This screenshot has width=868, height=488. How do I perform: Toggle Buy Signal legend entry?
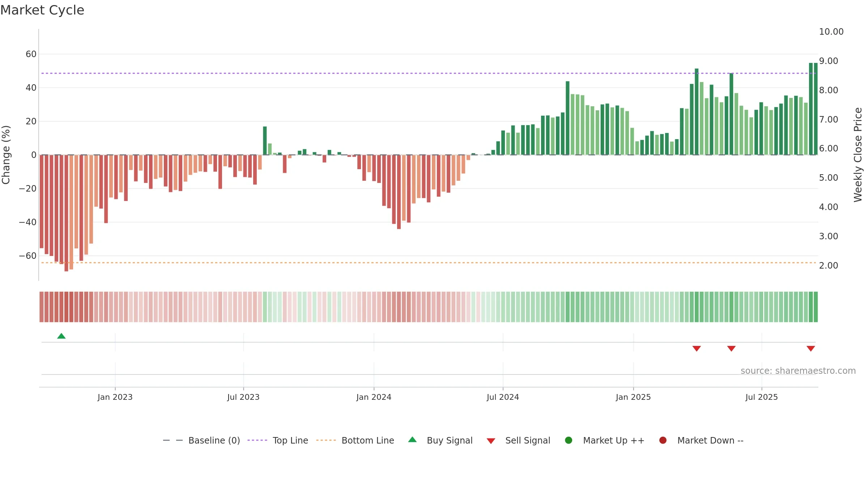pyautogui.click(x=440, y=440)
